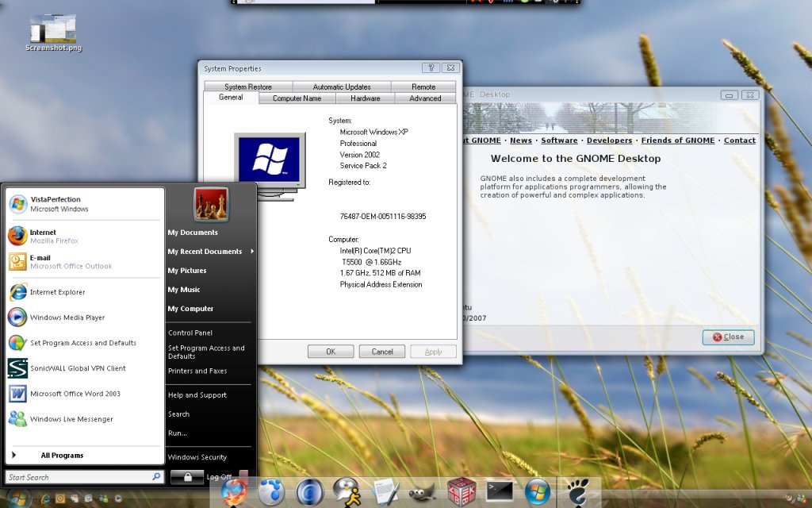Click the Windows Start orb on taskbar
Viewport: 812px width, 508px height.
point(17,498)
